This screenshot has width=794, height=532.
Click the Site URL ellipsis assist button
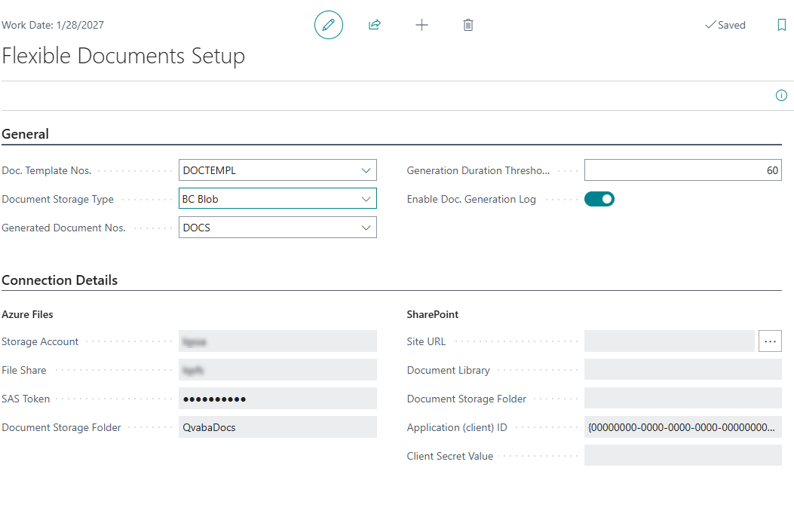click(x=770, y=341)
